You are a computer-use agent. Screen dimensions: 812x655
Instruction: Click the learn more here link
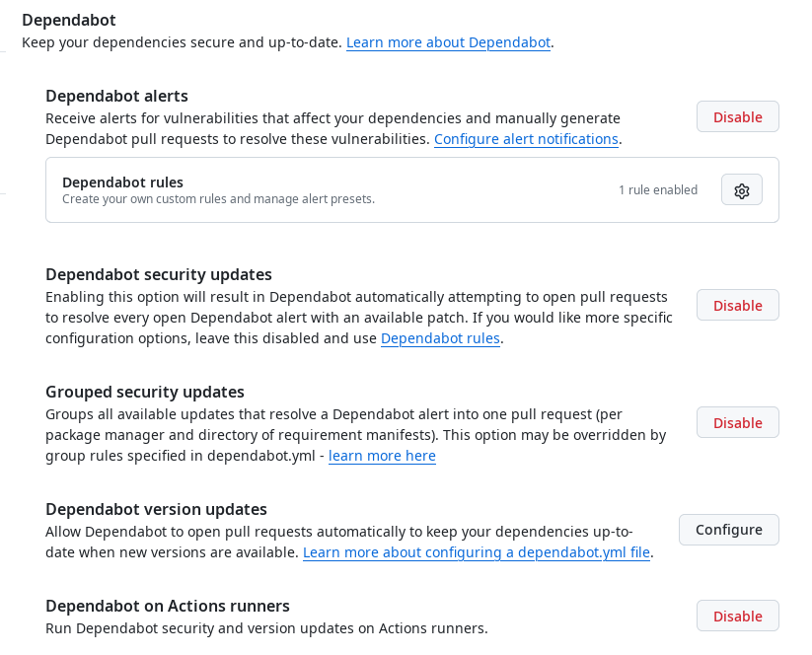coord(382,456)
